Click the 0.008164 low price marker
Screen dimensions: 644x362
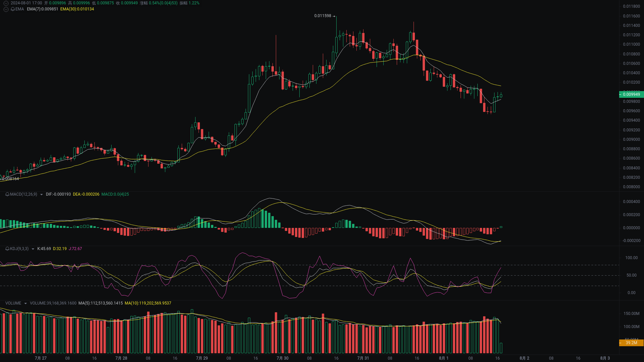point(10,179)
